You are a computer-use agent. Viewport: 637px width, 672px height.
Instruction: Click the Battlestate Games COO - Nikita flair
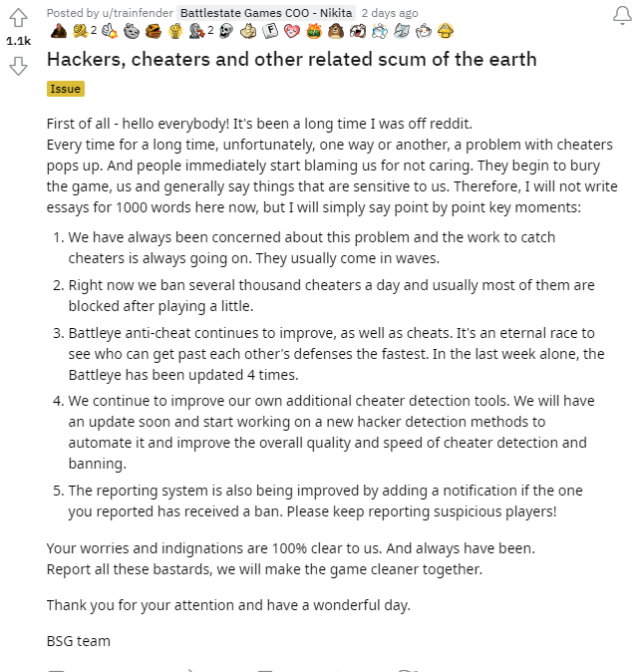click(x=266, y=12)
